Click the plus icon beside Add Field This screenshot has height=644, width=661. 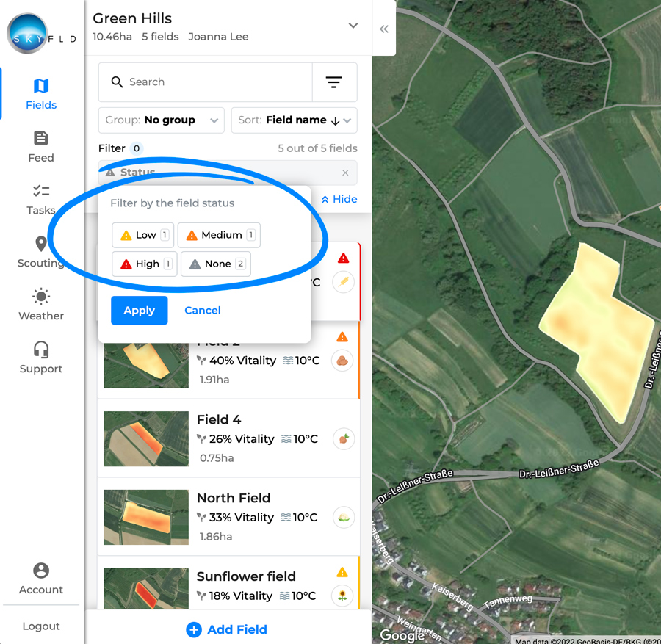194,629
